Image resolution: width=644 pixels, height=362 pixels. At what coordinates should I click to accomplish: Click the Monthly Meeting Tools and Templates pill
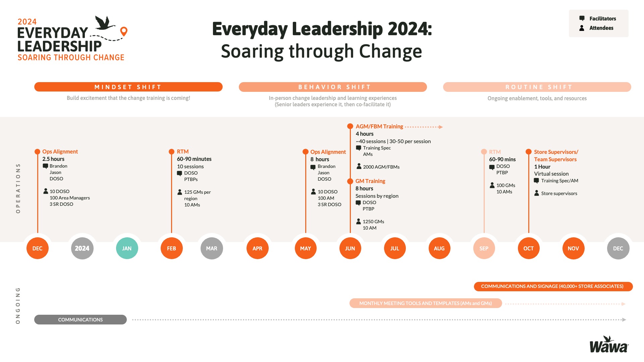(425, 303)
